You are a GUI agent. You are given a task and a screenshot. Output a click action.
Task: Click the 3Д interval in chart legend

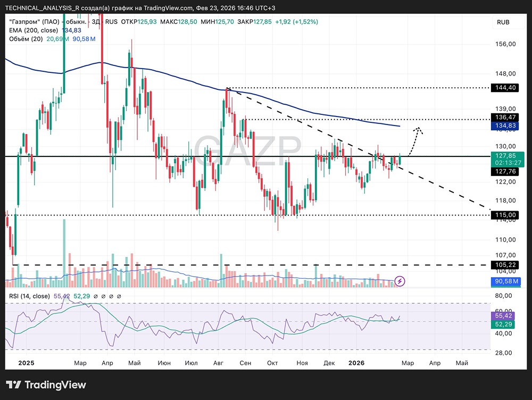click(x=96, y=22)
